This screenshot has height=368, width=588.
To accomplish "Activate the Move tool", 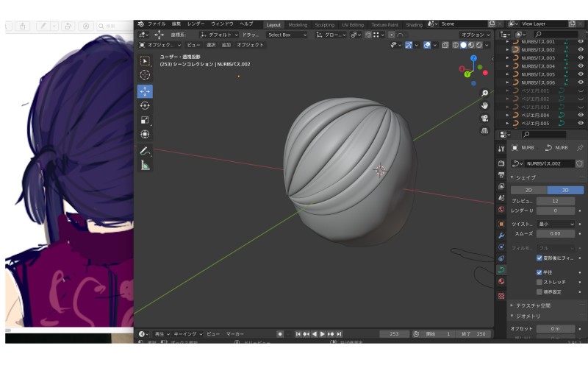I will point(145,91).
